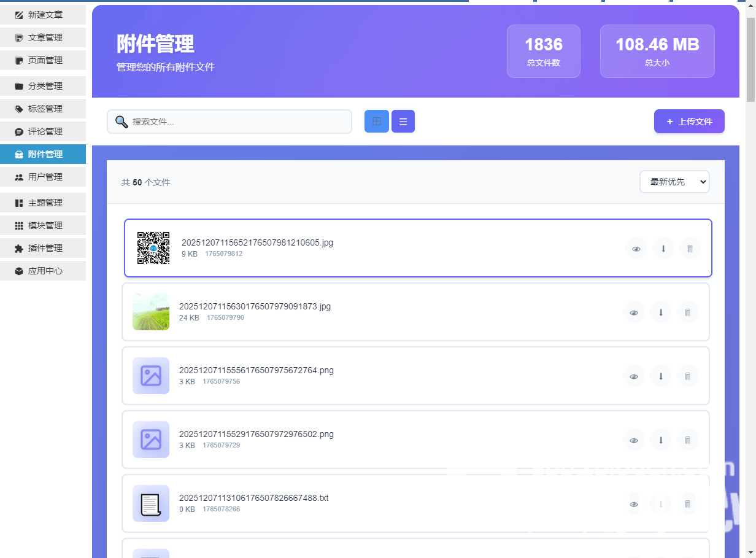Delete the 20251207115529 png file

687,440
